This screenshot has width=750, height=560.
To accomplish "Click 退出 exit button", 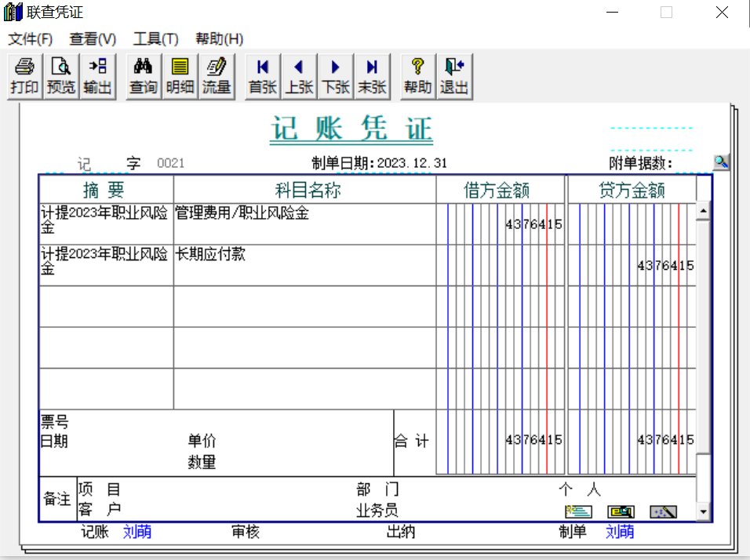I will (x=454, y=76).
